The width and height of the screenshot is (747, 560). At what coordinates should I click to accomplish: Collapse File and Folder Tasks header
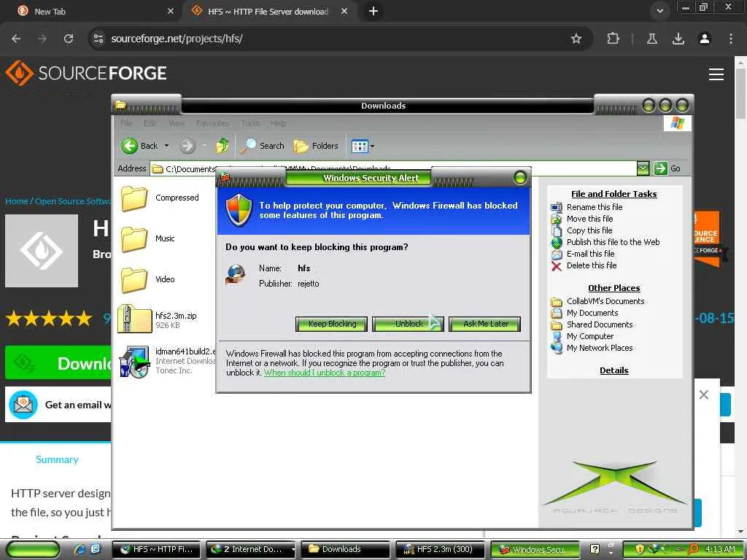point(614,194)
